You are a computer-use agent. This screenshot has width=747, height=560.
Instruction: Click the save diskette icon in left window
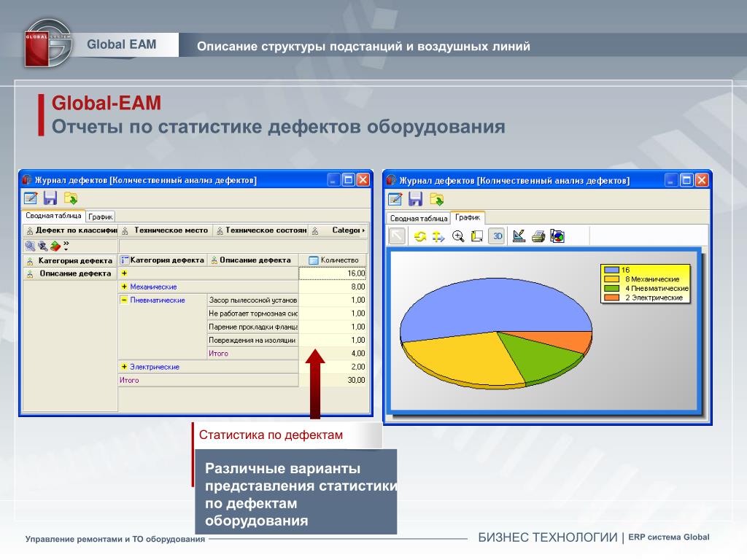[x=50, y=198]
